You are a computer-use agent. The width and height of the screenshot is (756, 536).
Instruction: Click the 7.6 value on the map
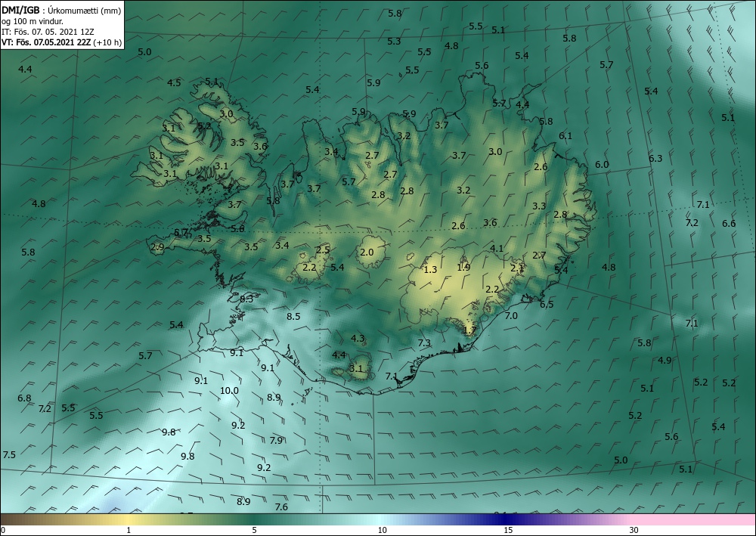[x=281, y=507]
